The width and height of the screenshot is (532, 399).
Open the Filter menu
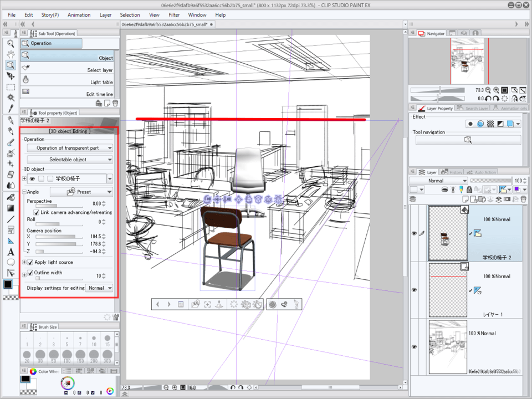174,15
